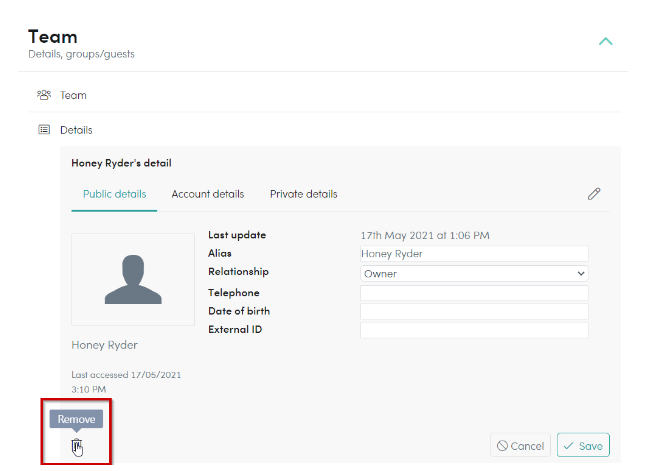Select the Public details tab
Image resolution: width=646 pixels, height=471 pixels.
click(115, 194)
